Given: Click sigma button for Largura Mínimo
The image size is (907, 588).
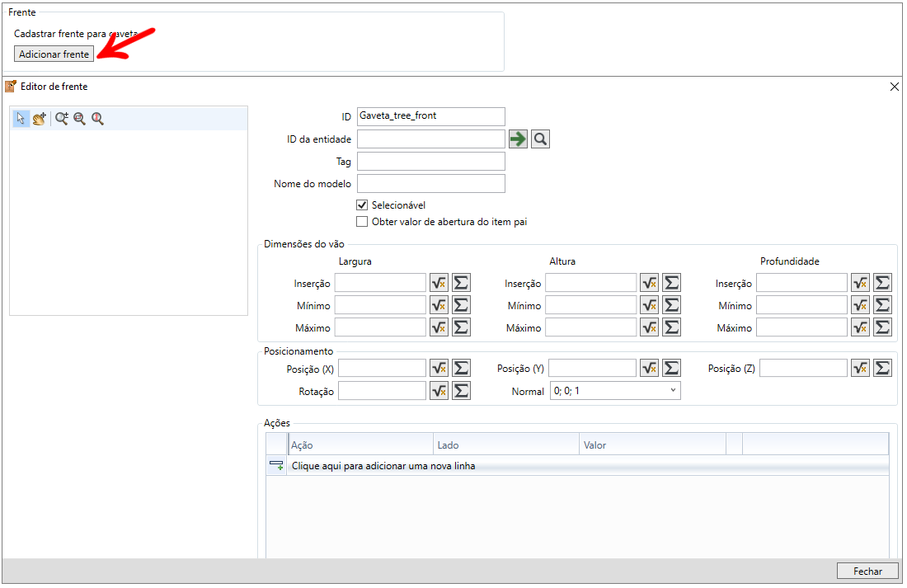Looking at the screenshot, I should pos(461,305).
